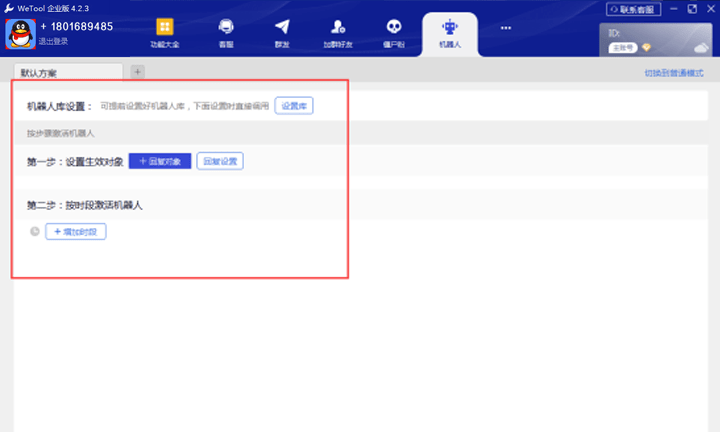The width and height of the screenshot is (720, 433).
Task: Click the 第一步:设置生效对象 heading
Action: pyautogui.click(x=75, y=162)
